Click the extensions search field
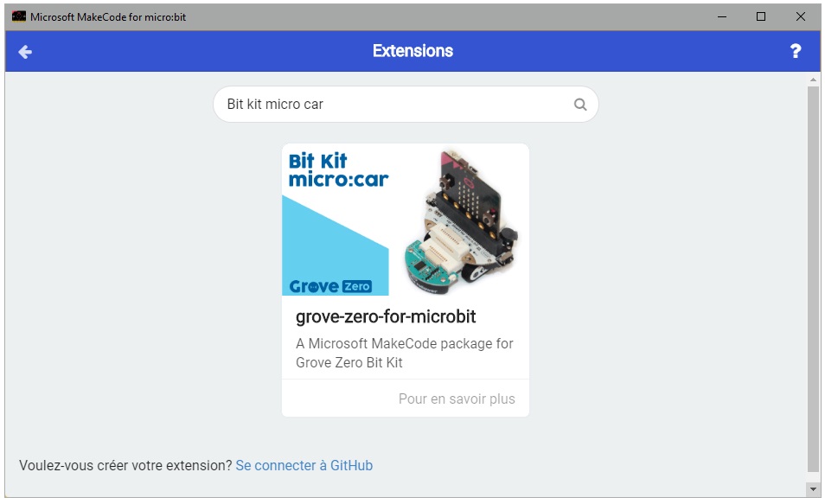 click(406, 104)
